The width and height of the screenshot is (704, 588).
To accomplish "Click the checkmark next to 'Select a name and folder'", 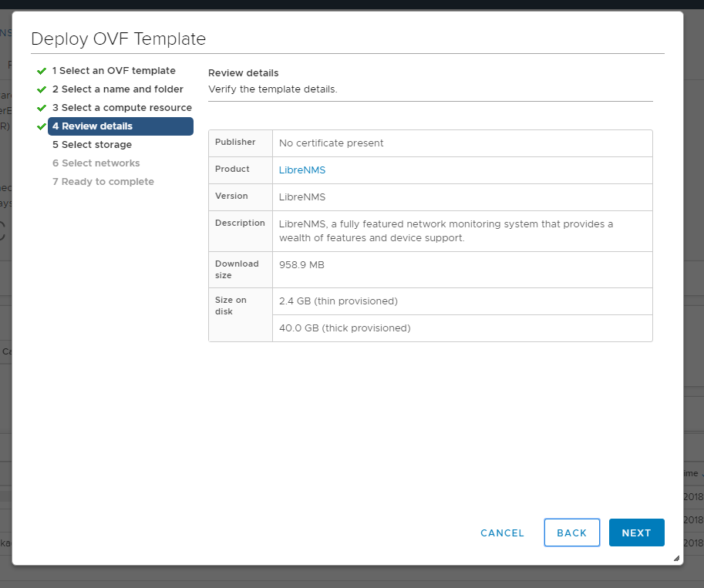I will click(x=42, y=89).
